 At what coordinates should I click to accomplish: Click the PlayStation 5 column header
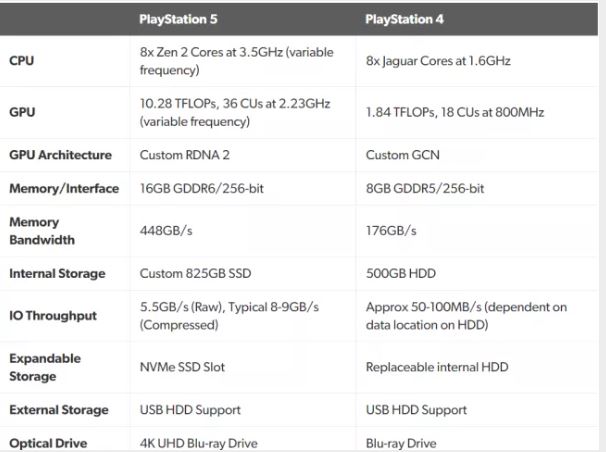(x=178, y=19)
